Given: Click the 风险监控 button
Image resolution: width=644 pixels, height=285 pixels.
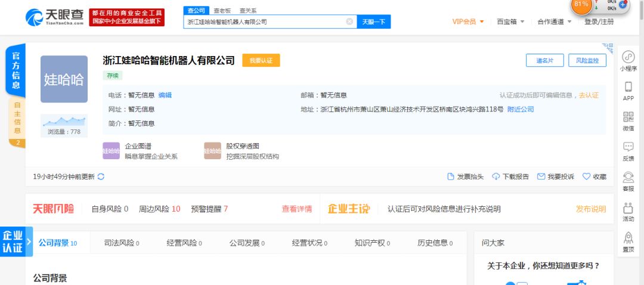Looking at the screenshot, I should click(x=587, y=60).
